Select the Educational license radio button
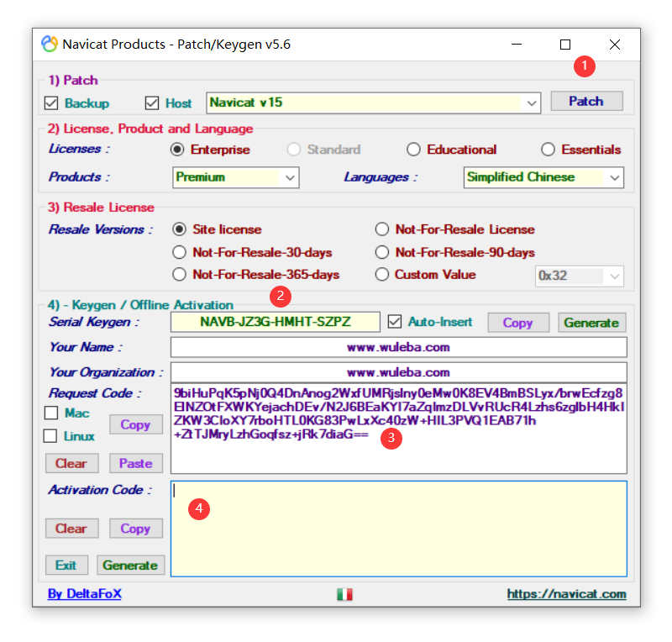Viewport: 672px width, 642px height. 413,150
